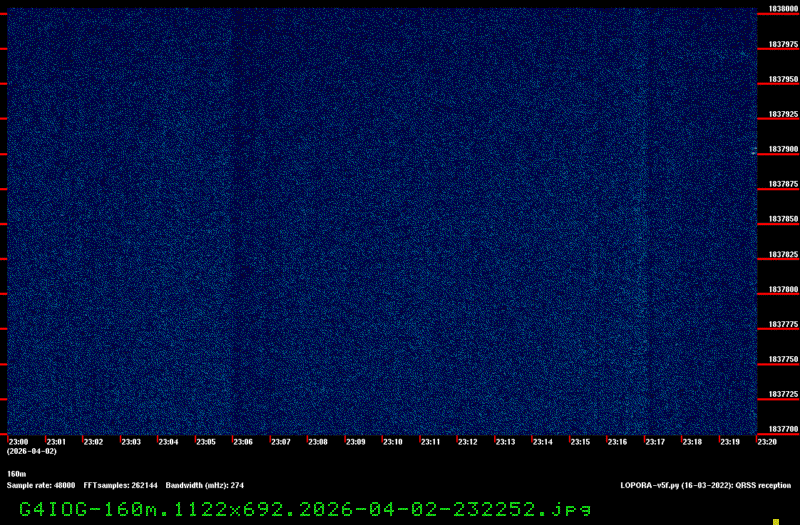The height and width of the screenshot is (525, 800).
Task: Select the 23:09 time marker
Action: tap(356, 442)
